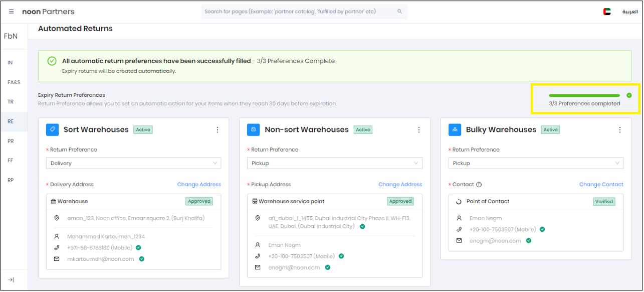Open Non-sort Warehouses Pickup preference dropdown
The width and height of the screenshot is (644, 292).
pyautogui.click(x=335, y=163)
